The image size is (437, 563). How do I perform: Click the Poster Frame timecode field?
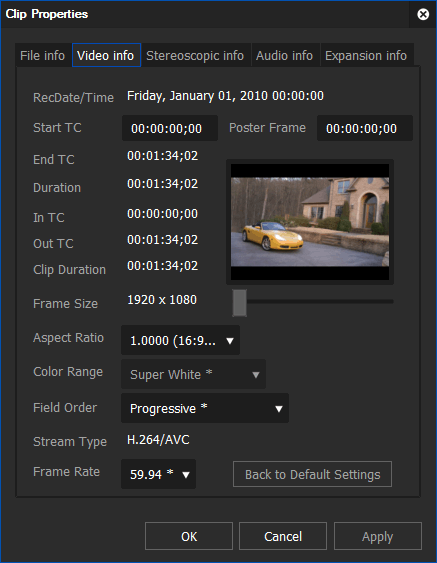click(x=365, y=128)
